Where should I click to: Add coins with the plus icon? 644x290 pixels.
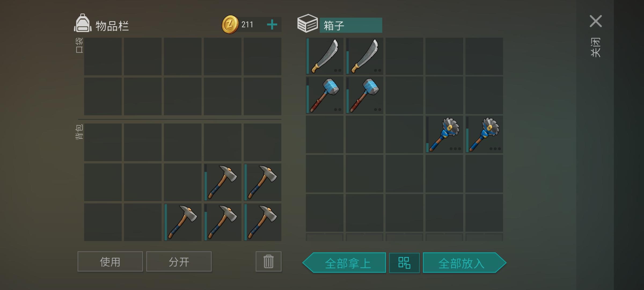point(272,25)
